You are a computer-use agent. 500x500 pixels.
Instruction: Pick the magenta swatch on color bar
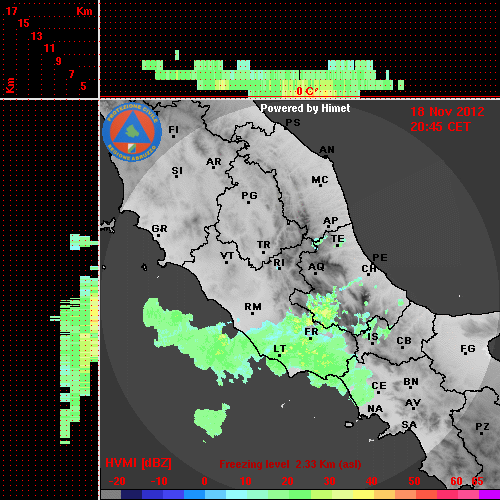(x=489, y=495)
